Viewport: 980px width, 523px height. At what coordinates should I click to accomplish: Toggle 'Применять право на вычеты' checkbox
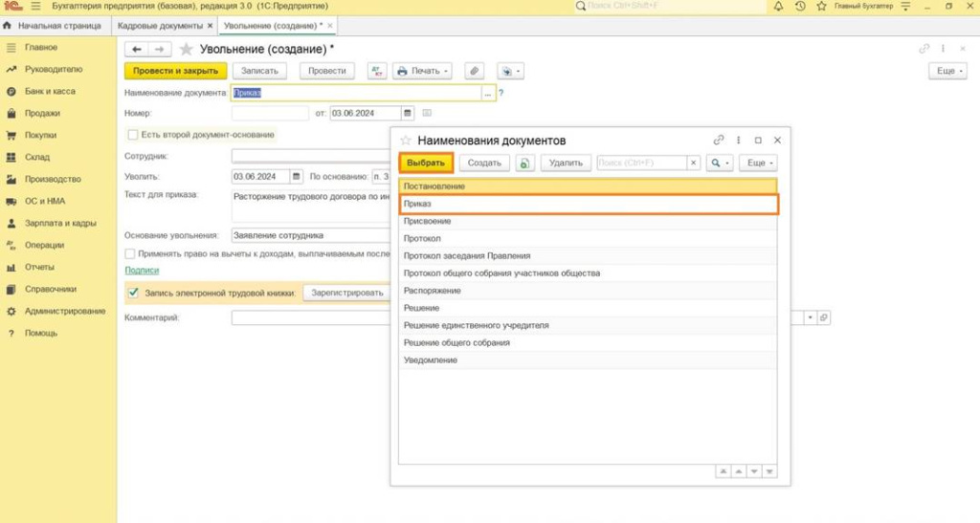pyautogui.click(x=130, y=253)
